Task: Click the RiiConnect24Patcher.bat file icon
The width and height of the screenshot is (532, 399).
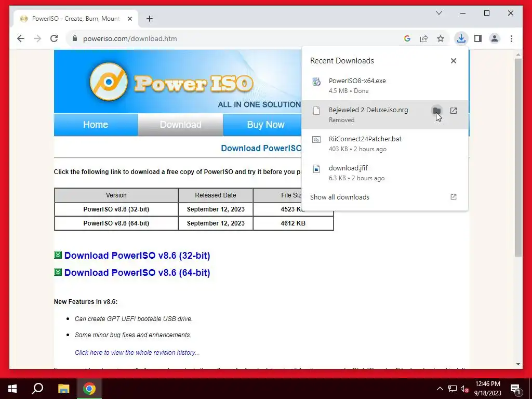Action: click(x=316, y=140)
